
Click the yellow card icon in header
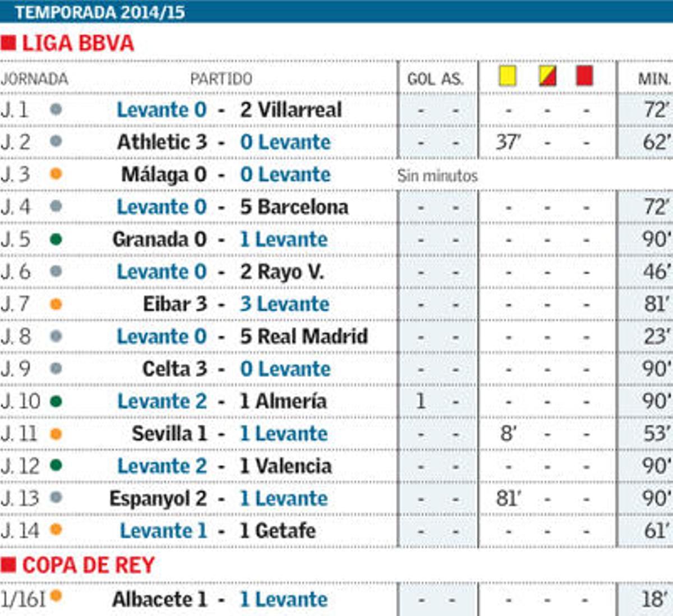(x=508, y=76)
